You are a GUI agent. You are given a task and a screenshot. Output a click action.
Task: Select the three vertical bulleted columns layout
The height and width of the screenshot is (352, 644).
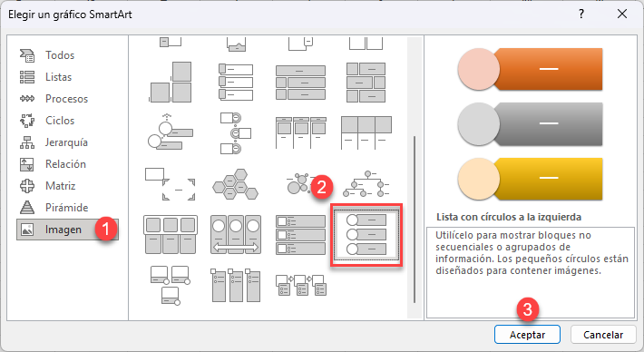(x=235, y=286)
